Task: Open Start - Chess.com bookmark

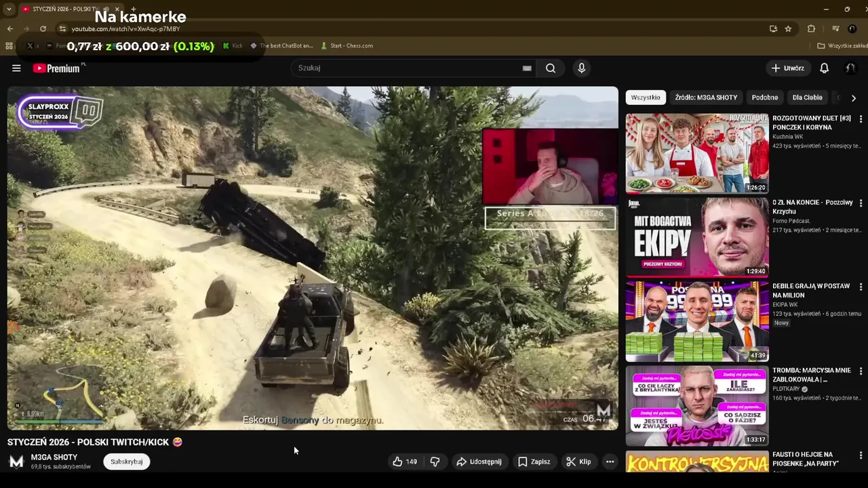Action: (x=347, y=46)
